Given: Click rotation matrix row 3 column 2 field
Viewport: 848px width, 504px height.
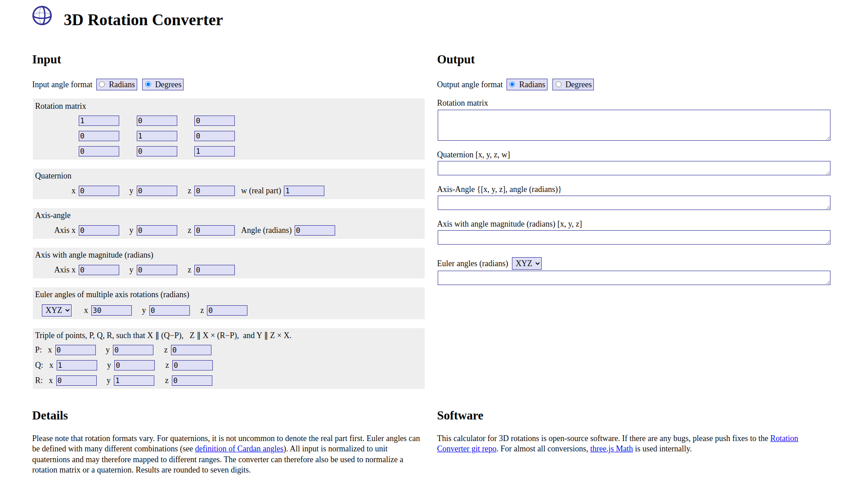Looking at the screenshot, I should click(x=157, y=152).
